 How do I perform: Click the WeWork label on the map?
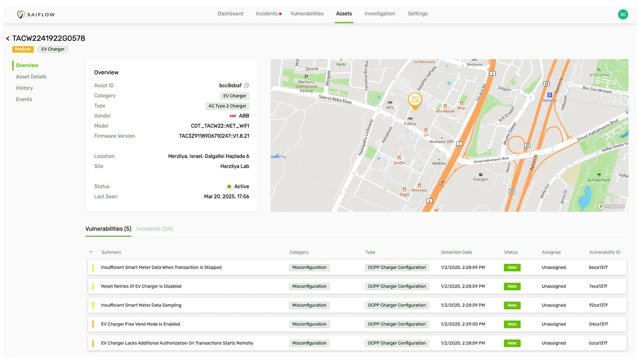[x=439, y=163]
